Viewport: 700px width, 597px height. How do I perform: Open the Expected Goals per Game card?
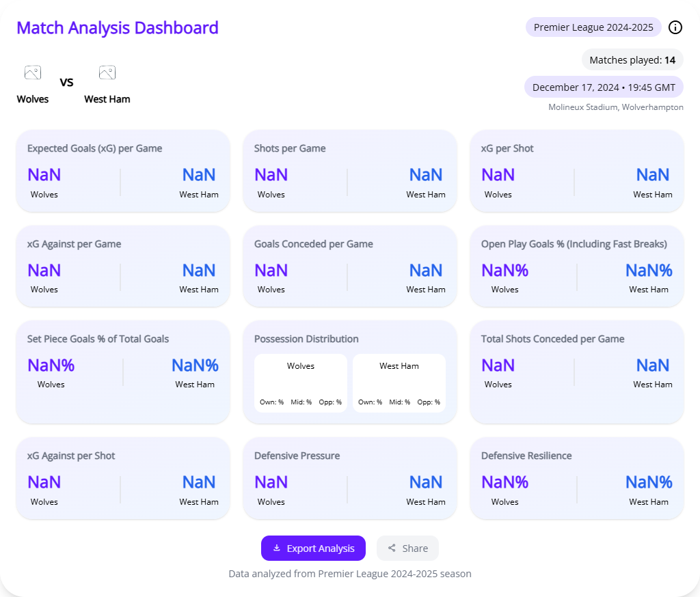pos(123,171)
